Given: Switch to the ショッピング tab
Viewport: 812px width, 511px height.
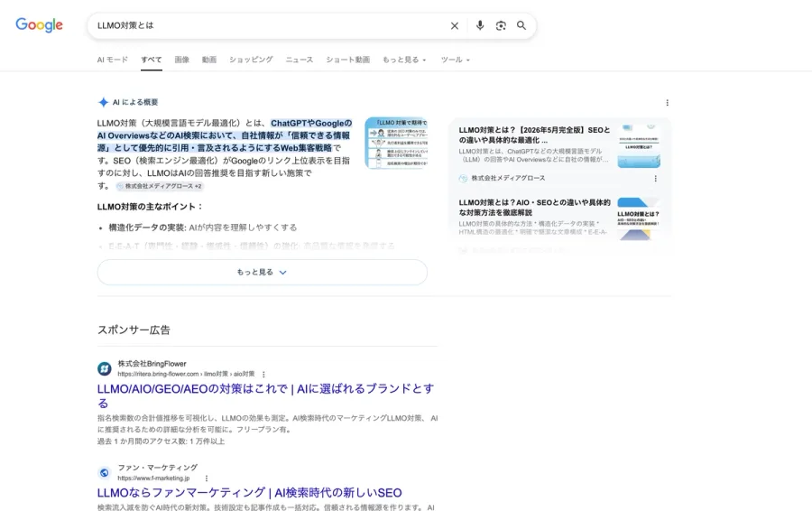Looking at the screenshot, I should (x=251, y=60).
